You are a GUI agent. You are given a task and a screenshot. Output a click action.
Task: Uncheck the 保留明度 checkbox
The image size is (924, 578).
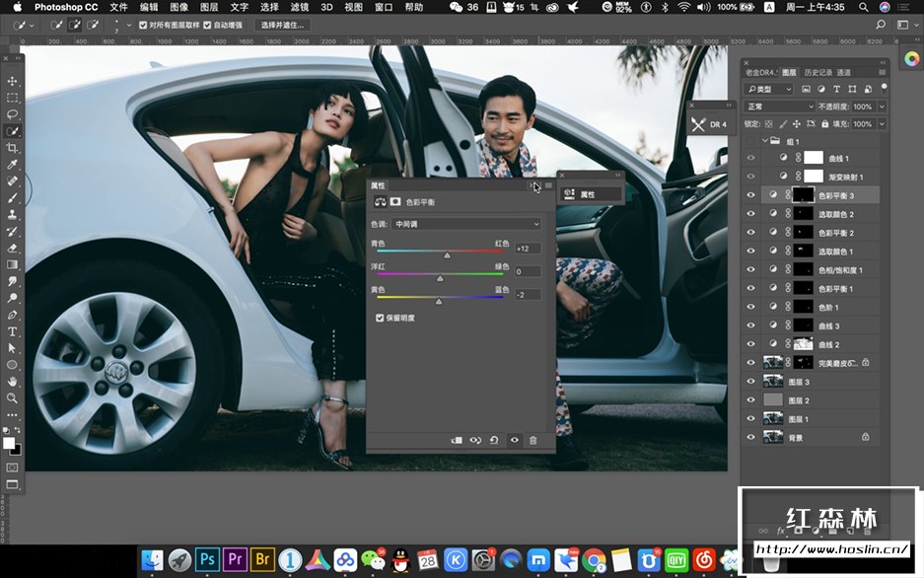tap(381, 318)
